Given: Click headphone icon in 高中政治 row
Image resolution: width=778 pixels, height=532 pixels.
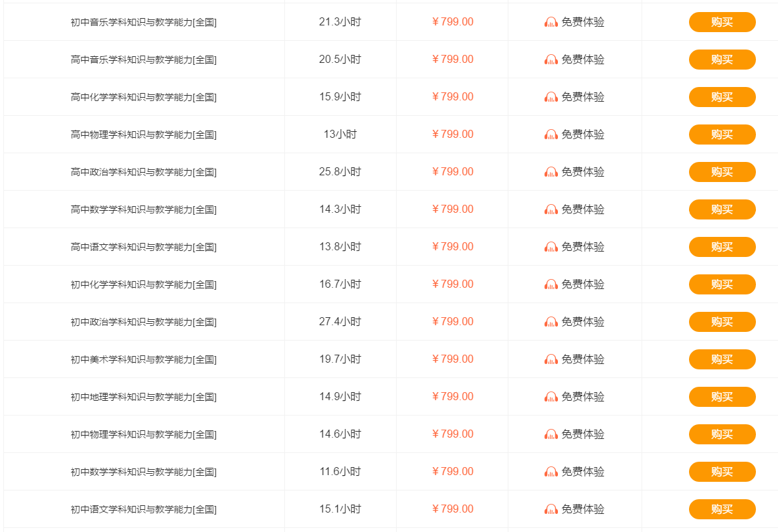Looking at the screenshot, I should click(x=551, y=172).
